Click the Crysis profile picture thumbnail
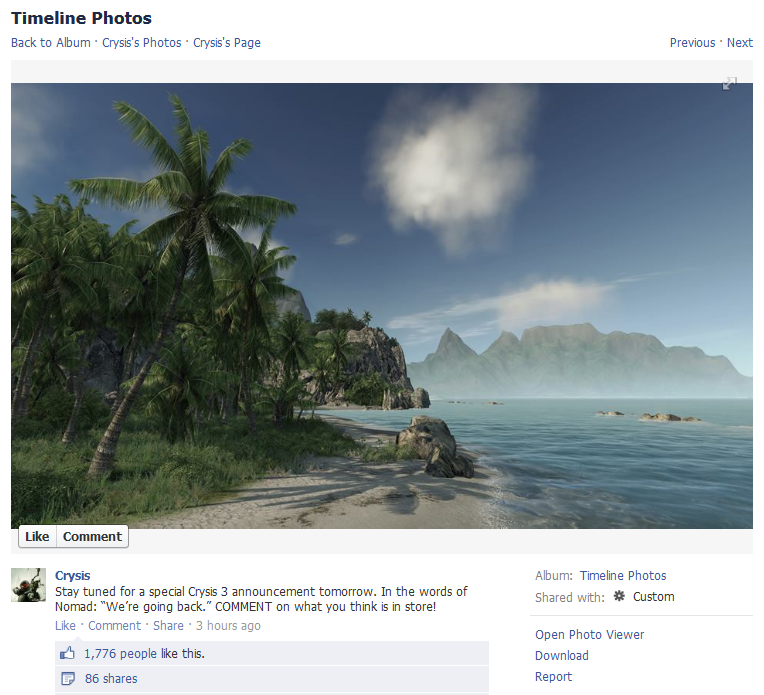This screenshot has width=764, height=695. [x=28, y=584]
